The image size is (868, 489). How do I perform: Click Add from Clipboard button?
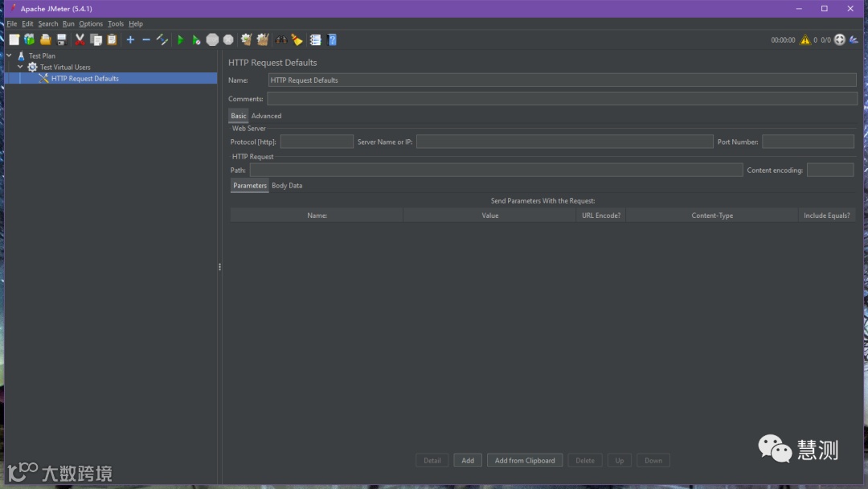click(525, 460)
